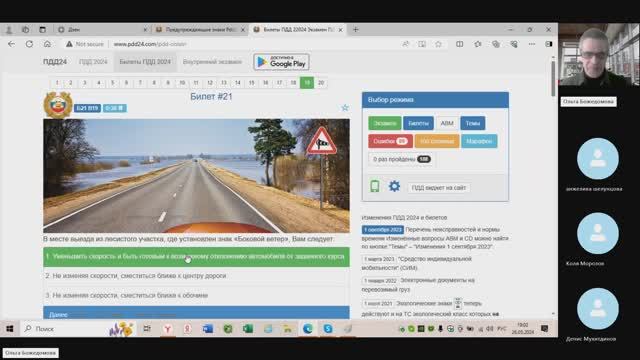The image size is (640, 360).
Task: Open Microsoft Edge from the taskbar
Action: (x=308, y=329)
